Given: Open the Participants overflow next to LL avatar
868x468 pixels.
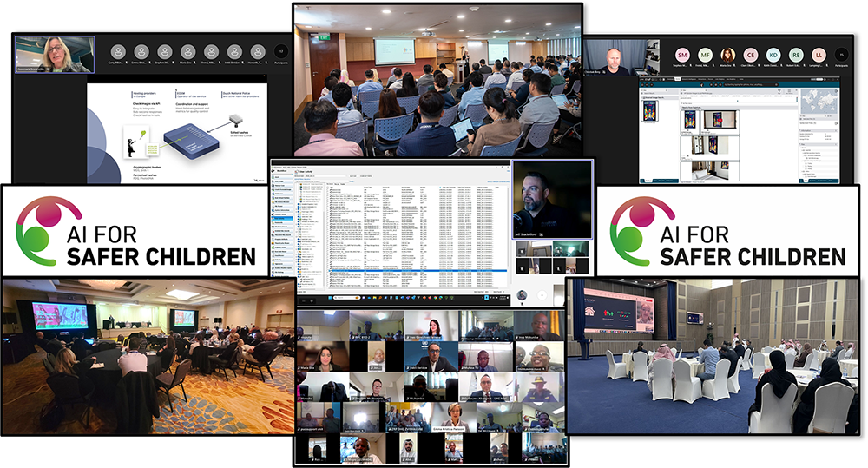Looking at the screenshot, I should (x=840, y=54).
